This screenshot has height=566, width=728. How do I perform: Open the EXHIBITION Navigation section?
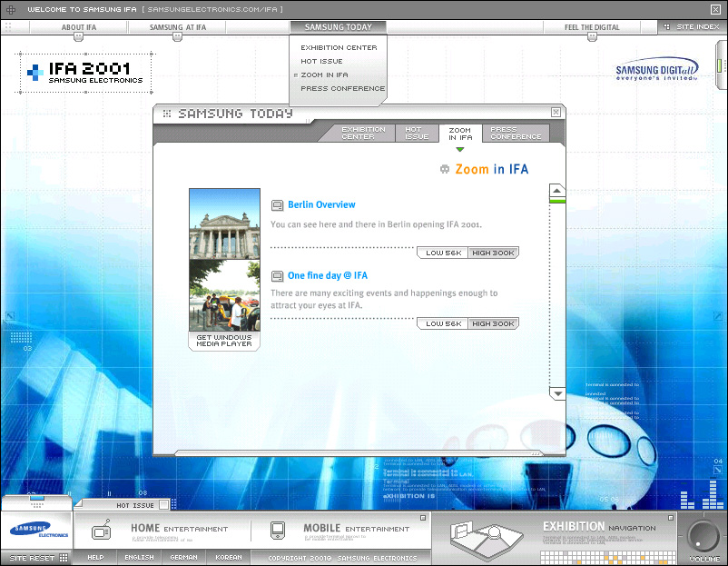(x=599, y=527)
